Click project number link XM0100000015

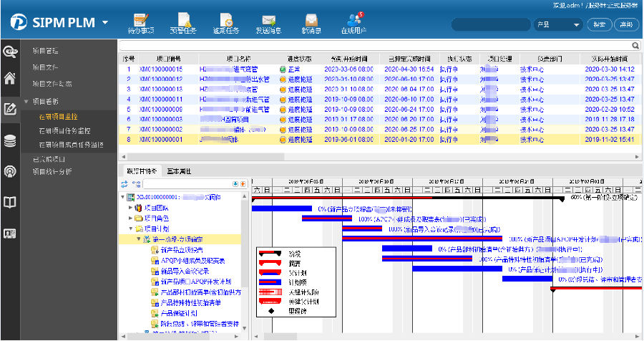[x=160, y=69]
